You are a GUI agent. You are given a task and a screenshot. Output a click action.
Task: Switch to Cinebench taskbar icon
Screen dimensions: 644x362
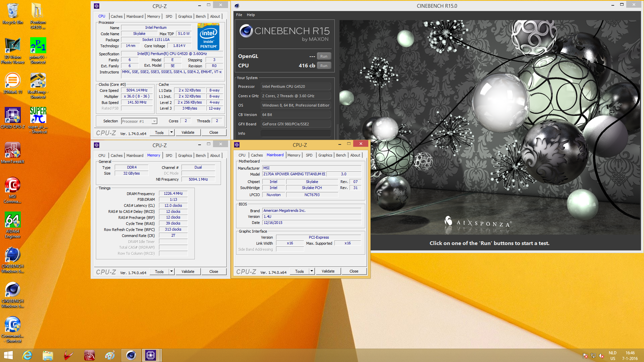point(131,355)
